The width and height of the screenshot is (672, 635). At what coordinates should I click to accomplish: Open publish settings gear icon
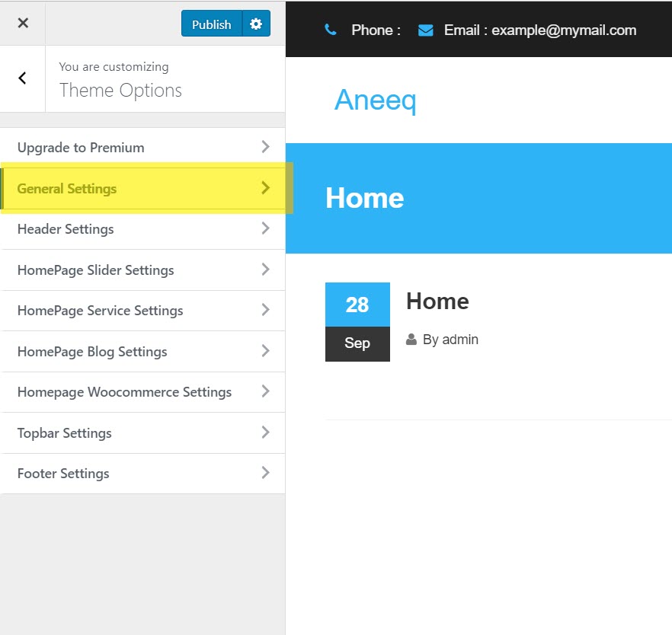pyautogui.click(x=256, y=24)
